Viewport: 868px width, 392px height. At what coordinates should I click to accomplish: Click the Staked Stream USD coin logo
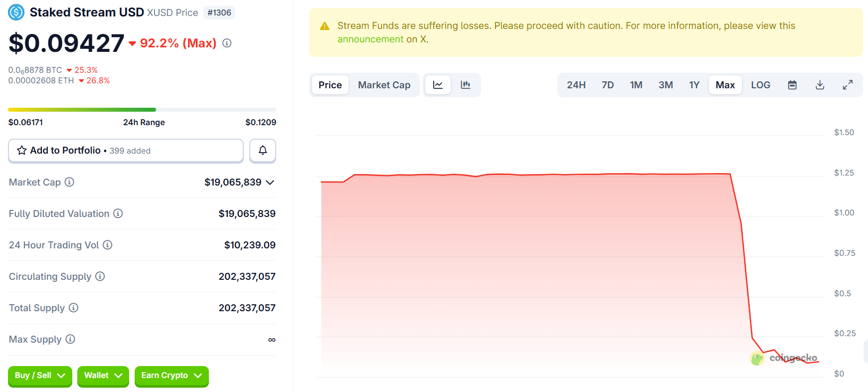16,12
